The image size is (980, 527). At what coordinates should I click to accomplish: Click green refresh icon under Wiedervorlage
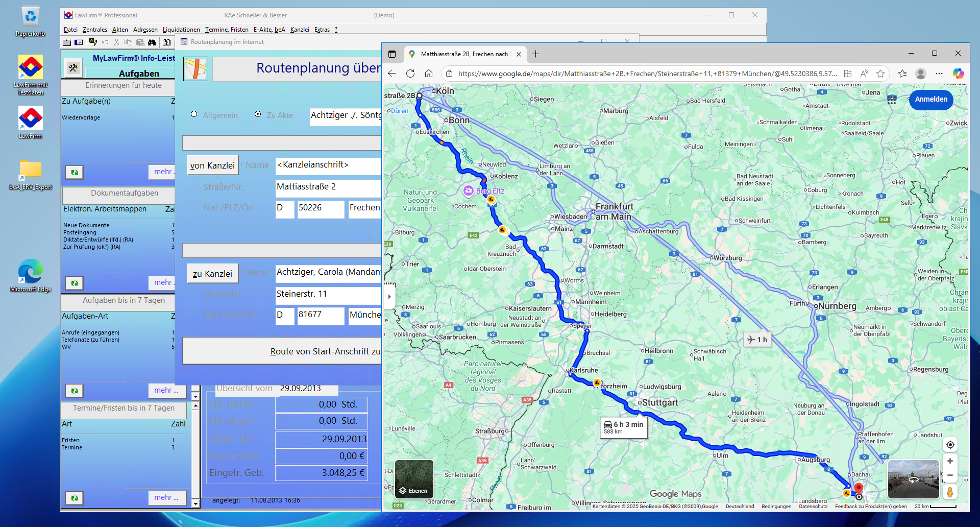75,173
